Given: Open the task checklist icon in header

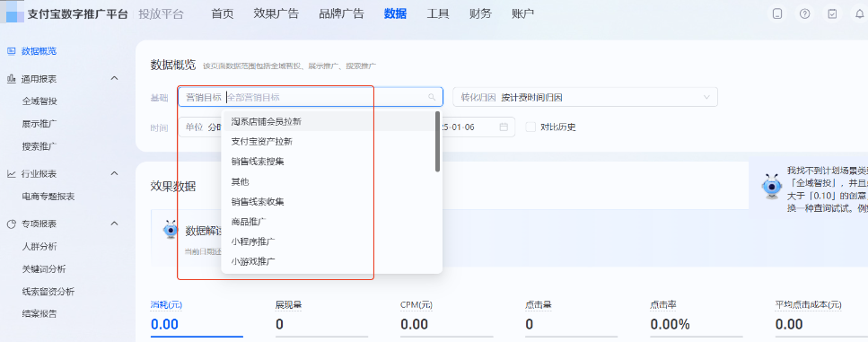Looking at the screenshot, I should [x=832, y=13].
